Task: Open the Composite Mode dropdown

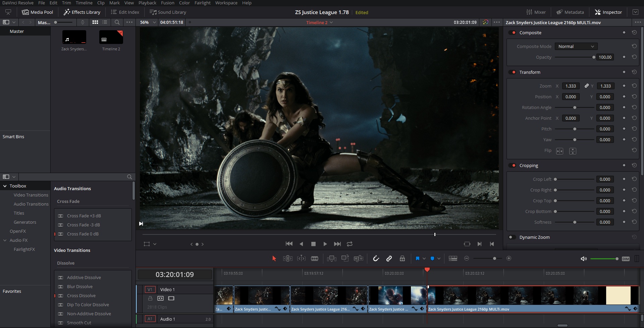Action: click(576, 46)
